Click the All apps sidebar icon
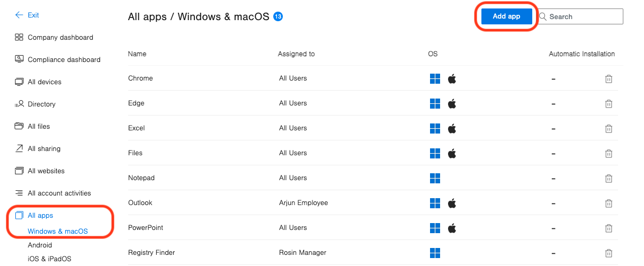Screen dimensions: 644x266 point(19,216)
